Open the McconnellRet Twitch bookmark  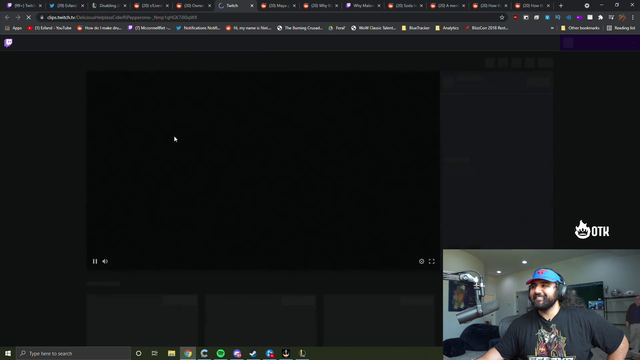[x=149, y=28]
